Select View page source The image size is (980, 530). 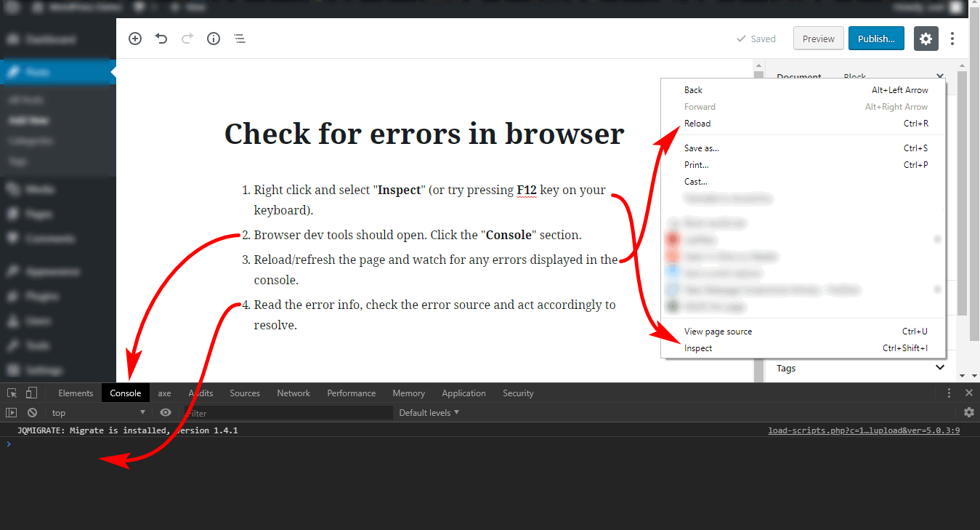(x=803, y=332)
